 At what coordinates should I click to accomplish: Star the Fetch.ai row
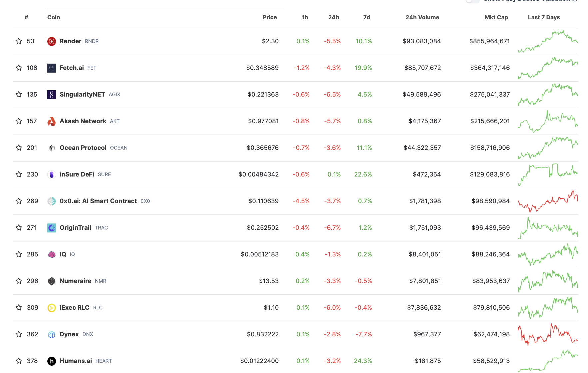(x=19, y=68)
